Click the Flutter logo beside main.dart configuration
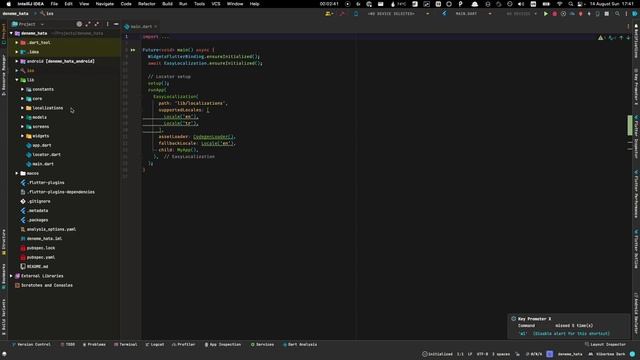640x360 pixels. tap(444, 14)
